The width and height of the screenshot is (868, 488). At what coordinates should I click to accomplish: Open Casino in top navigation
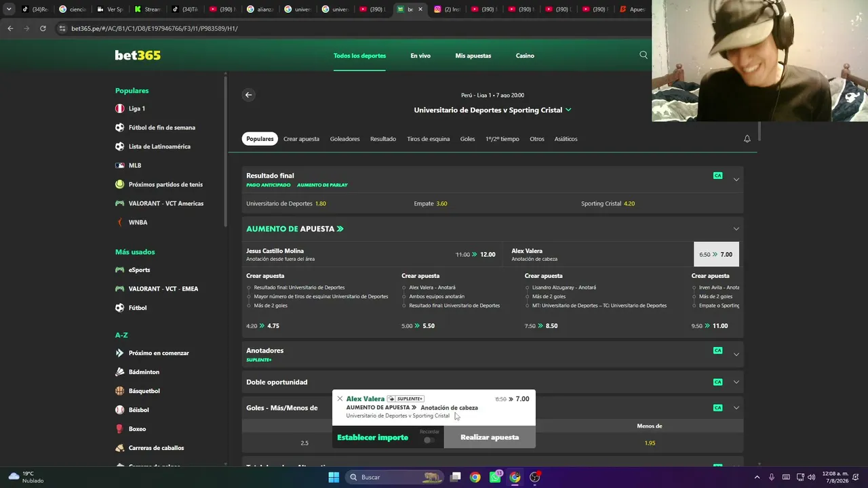tap(525, 56)
